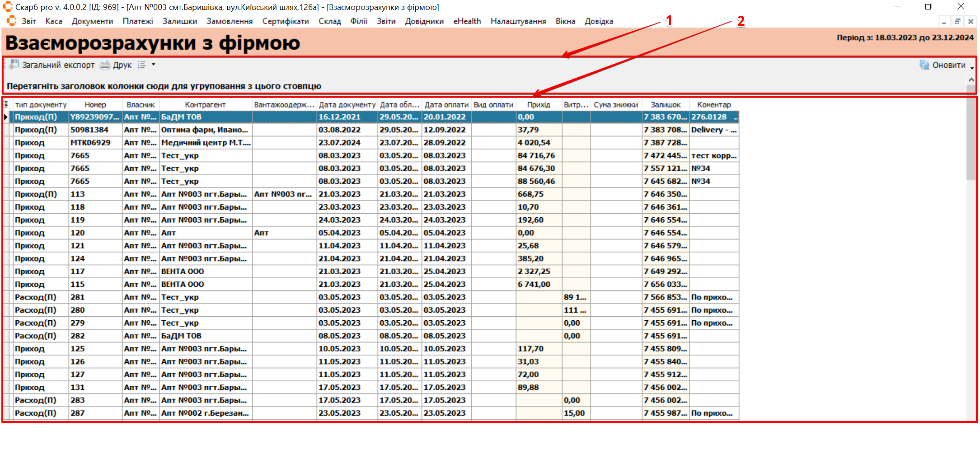
Task: Sort by Сума знижки column header
Action: point(616,104)
